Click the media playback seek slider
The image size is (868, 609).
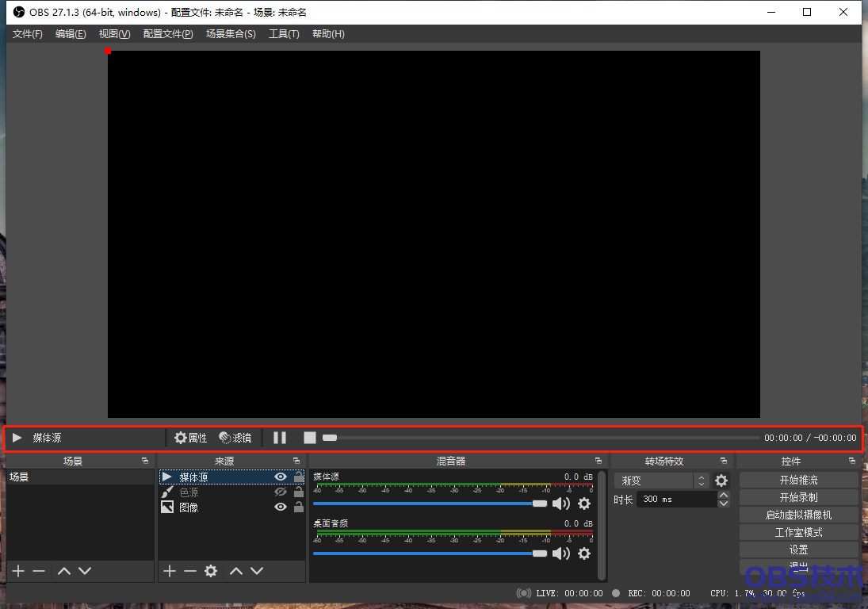click(541, 438)
